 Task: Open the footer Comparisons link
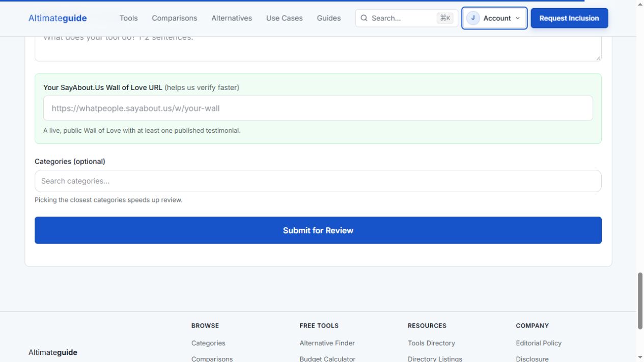click(x=212, y=358)
